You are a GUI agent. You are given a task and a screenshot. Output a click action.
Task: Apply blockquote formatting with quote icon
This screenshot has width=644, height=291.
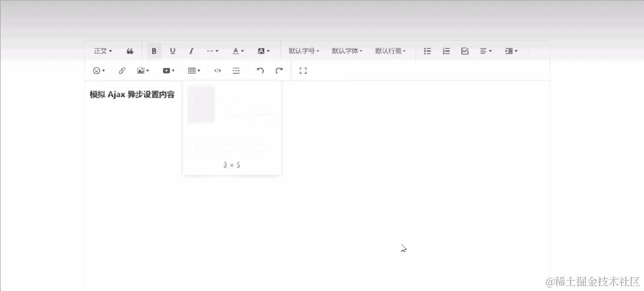[x=130, y=51]
